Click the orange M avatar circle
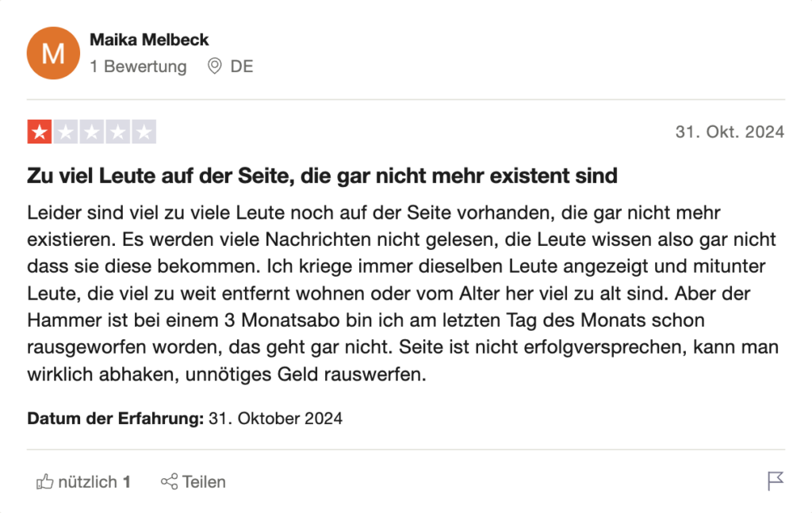This screenshot has height=513, width=812. coord(53,53)
